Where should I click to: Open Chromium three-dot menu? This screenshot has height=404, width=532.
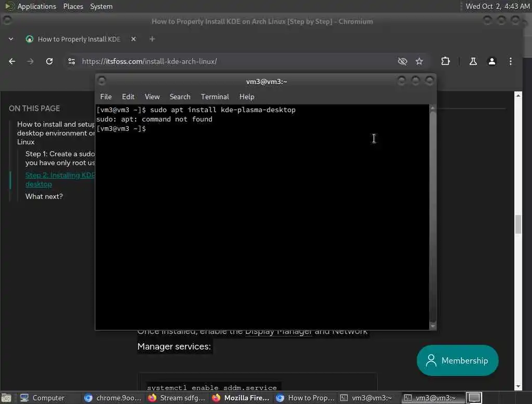point(511,61)
